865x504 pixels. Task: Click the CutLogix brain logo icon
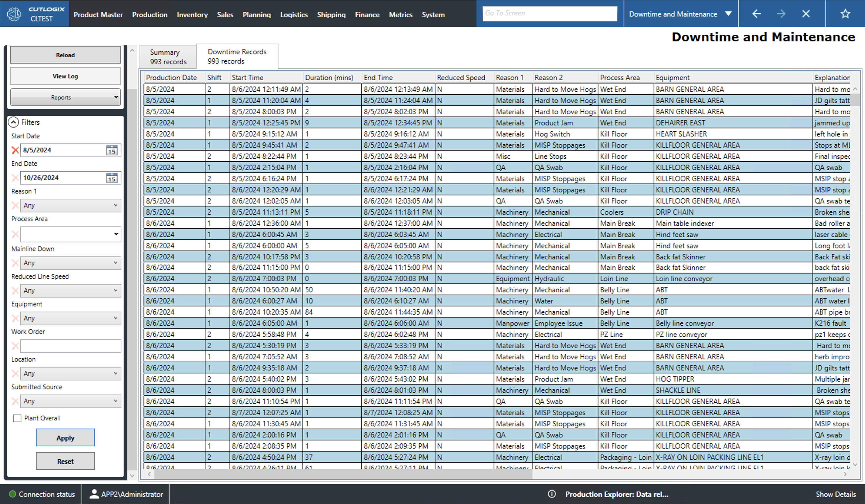click(14, 14)
